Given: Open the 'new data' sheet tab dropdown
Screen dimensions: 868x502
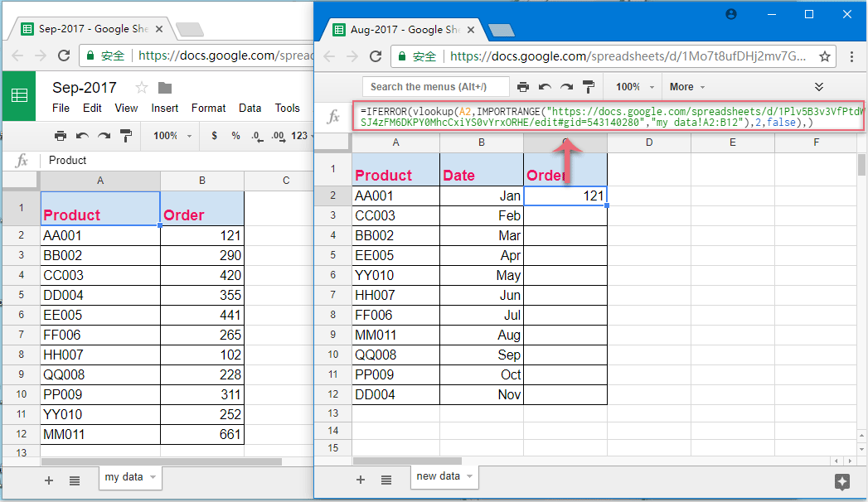Looking at the screenshot, I should pos(469,477).
